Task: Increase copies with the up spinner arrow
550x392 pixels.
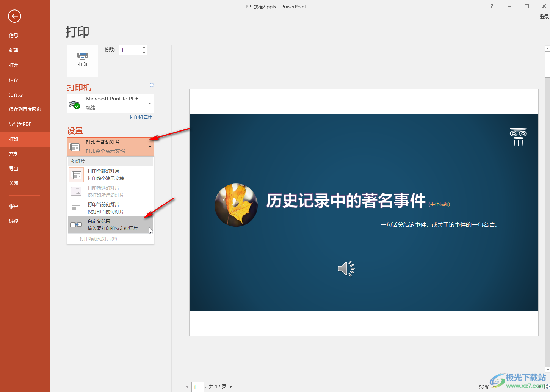Action: [x=144, y=47]
